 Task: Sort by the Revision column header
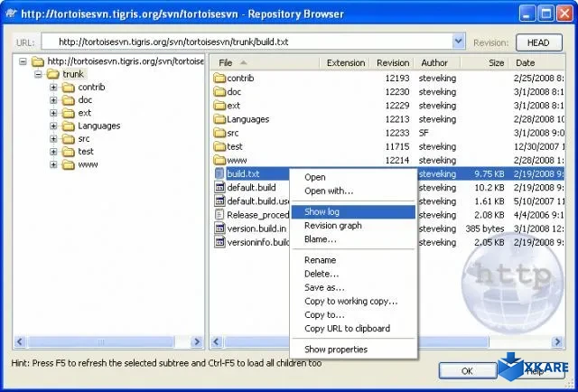(393, 62)
